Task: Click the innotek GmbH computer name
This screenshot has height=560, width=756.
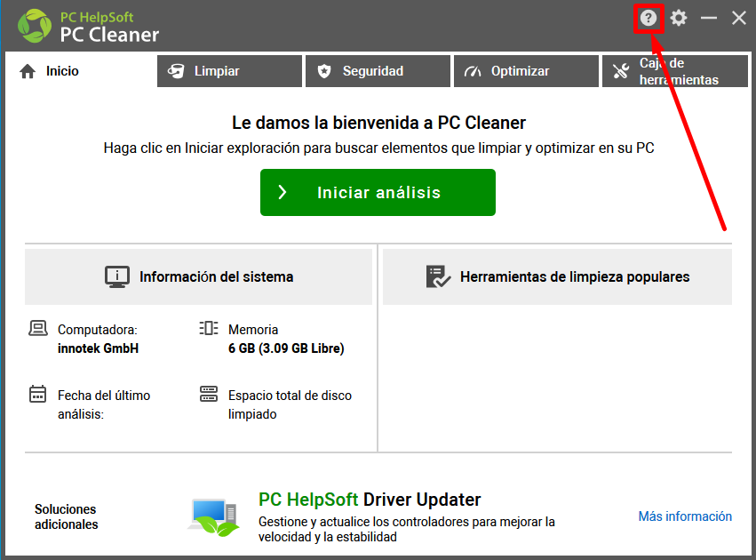Action: [x=98, y=348]
